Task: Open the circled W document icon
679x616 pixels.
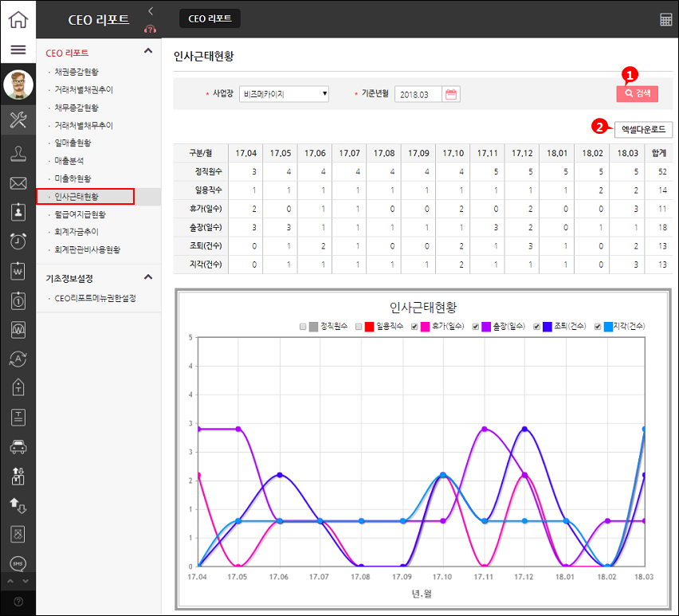Action: tap(18, 330)
